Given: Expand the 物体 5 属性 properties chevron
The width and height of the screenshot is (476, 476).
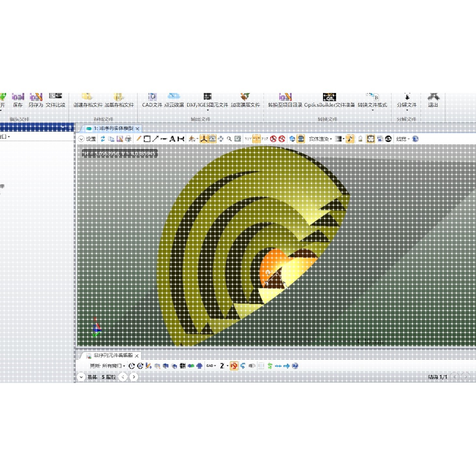Looking at the screenshot, I should tap(81, 377).
